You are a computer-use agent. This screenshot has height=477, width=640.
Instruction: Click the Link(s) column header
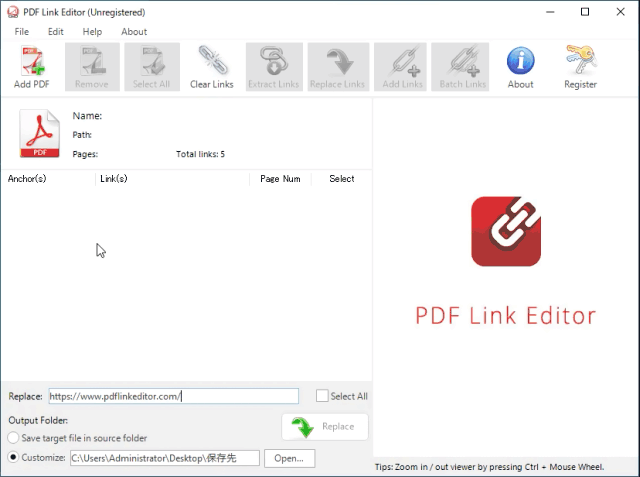(x=114, y=179)
